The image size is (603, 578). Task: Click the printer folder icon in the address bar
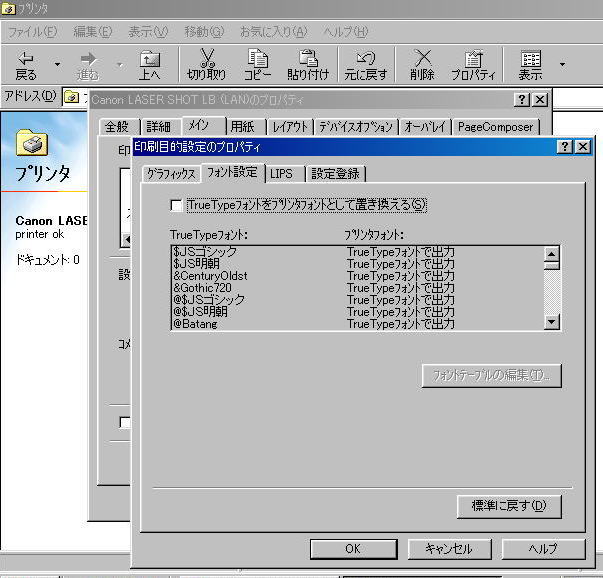(x=72, y=97)
